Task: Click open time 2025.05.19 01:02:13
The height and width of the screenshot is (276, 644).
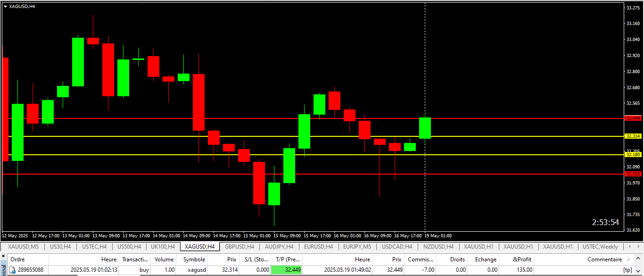Action: (94, 270)
